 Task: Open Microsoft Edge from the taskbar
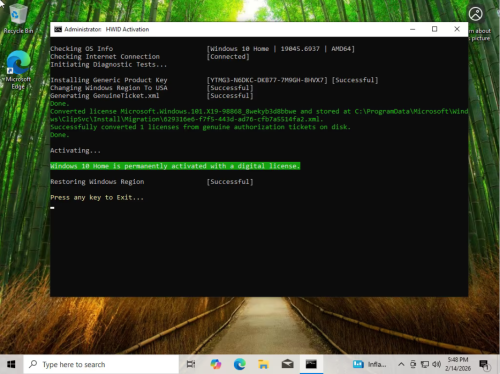coord(239,364)
